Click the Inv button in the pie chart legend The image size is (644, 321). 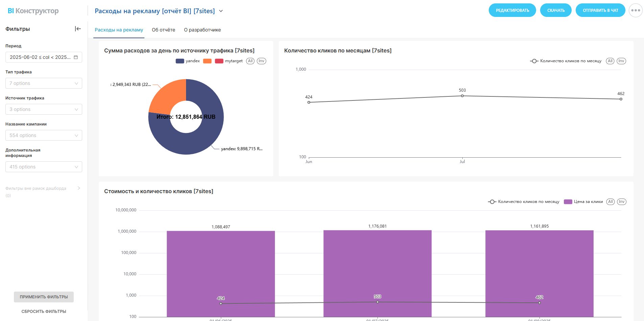click(261, 61)
